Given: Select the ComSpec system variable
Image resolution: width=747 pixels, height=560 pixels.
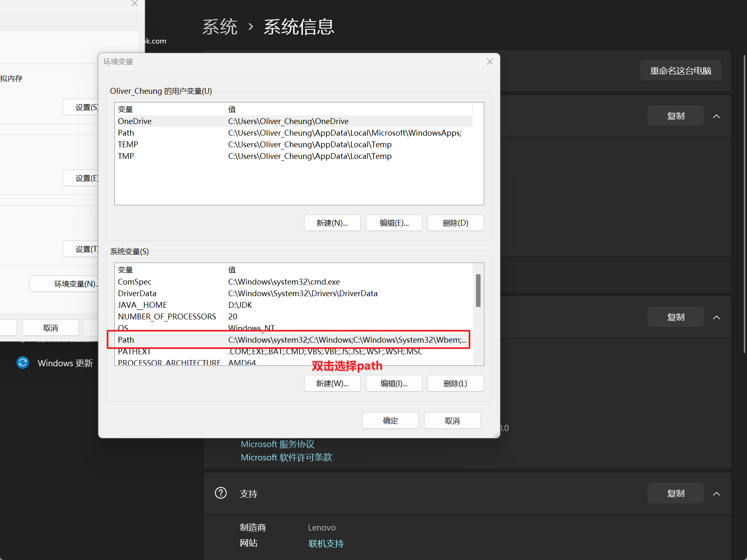Looking at the screenshot, I should [294, 282].
